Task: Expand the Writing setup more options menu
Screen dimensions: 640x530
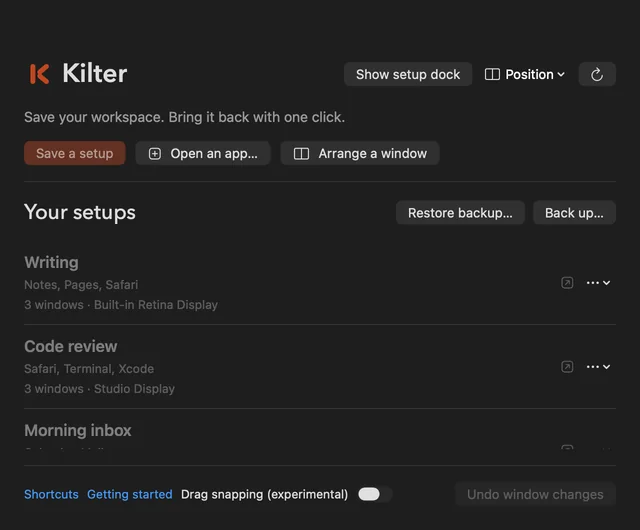Action: (598, 283)
